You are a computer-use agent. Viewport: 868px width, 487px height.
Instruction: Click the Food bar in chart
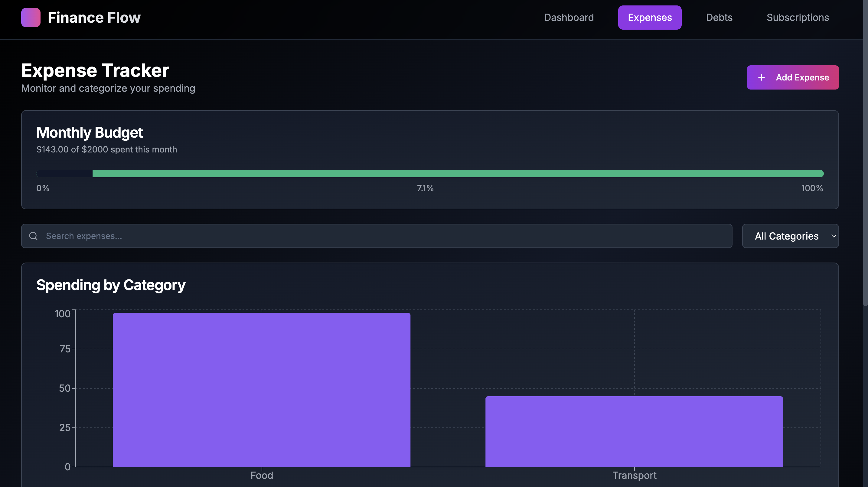pos(262,390)
